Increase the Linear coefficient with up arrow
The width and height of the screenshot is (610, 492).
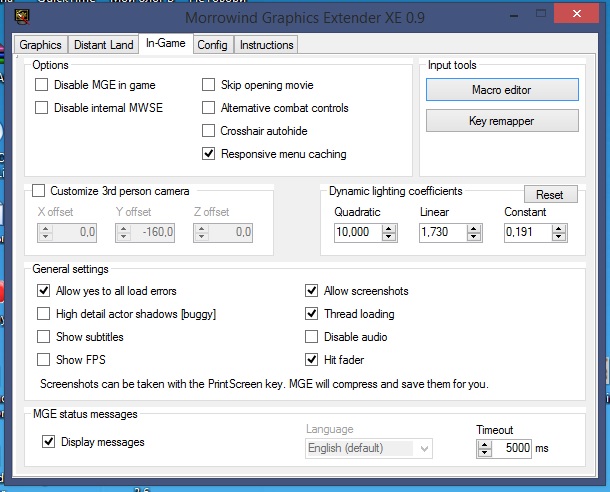[x=474, y=229]
